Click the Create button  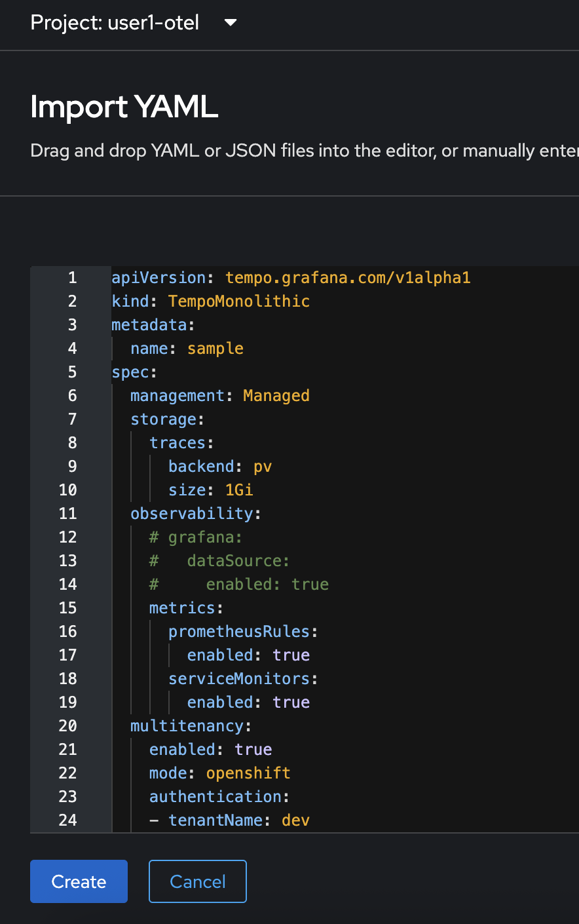(x=79, y=881)
